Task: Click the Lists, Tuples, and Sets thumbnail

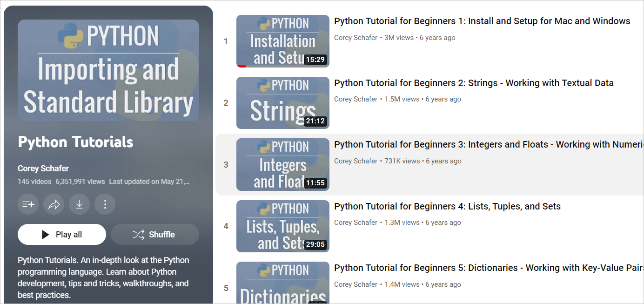Action: 283,226
